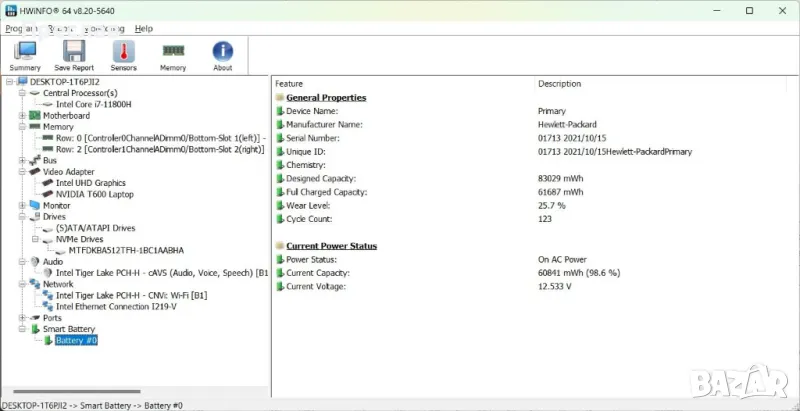Open the About info icon
800x411 pixels.
point(222,55)
